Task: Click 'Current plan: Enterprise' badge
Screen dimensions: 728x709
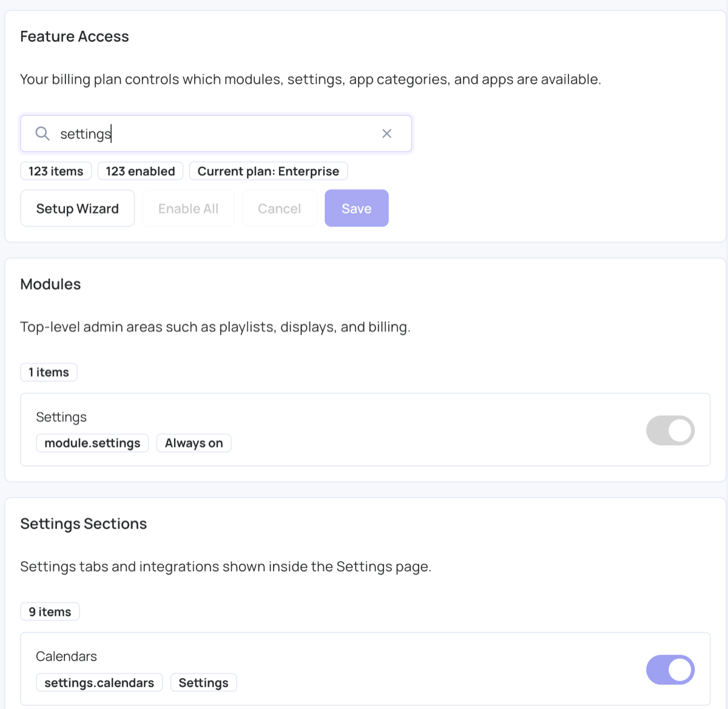Action: click(268, 171)
